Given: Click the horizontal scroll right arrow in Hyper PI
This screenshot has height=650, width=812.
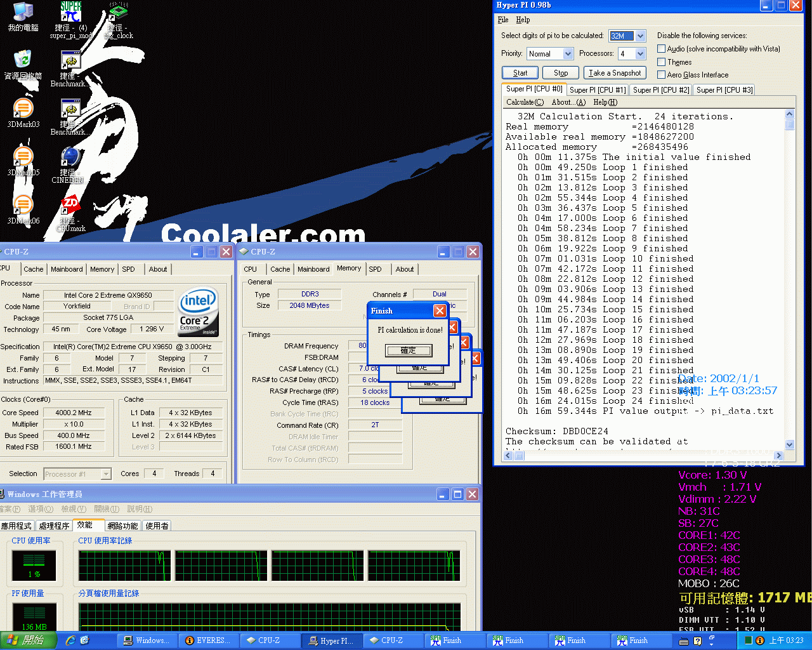Looking at the screenshot, I should tap(779, 455).
